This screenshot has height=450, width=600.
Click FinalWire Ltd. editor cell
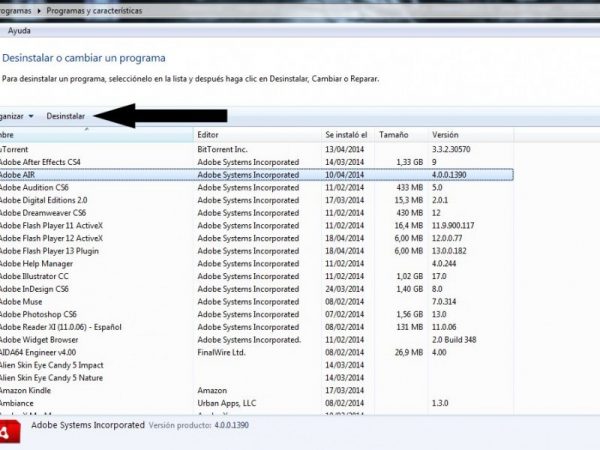pos(221,352)
